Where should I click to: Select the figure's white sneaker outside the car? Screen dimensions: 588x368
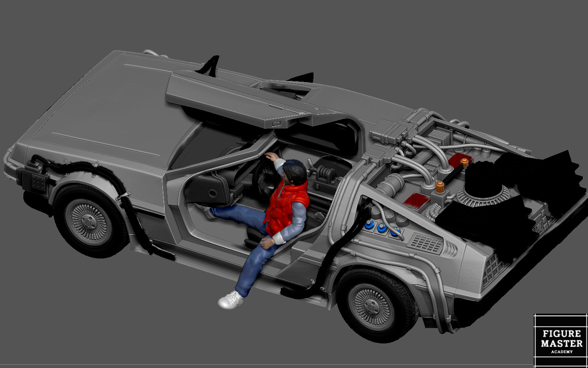(x=231, y=300)
